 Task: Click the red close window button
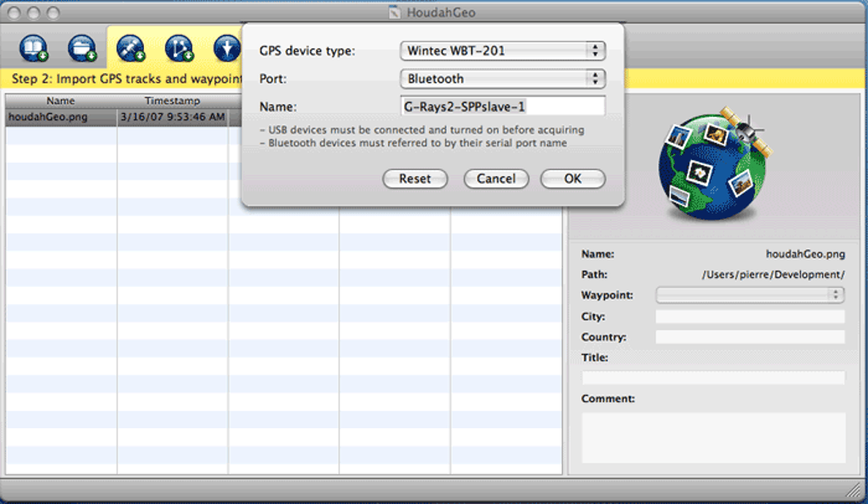(x=14, y=12)
